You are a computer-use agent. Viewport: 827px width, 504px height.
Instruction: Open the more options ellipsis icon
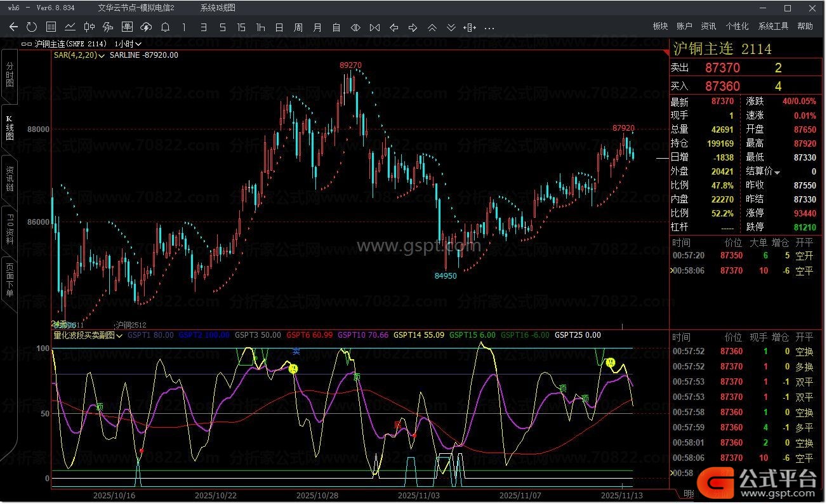tap(489, 27)
